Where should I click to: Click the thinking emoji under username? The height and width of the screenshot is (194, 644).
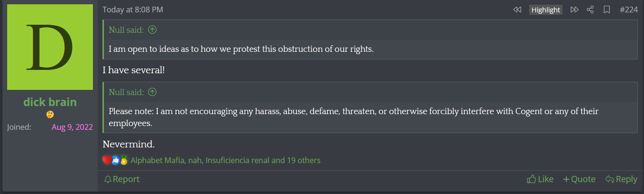tap(50, 115)
